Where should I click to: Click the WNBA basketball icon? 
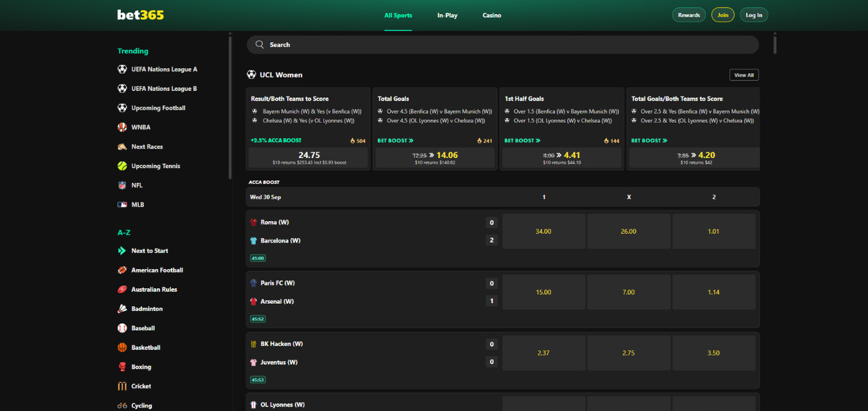tap(122, 127)
